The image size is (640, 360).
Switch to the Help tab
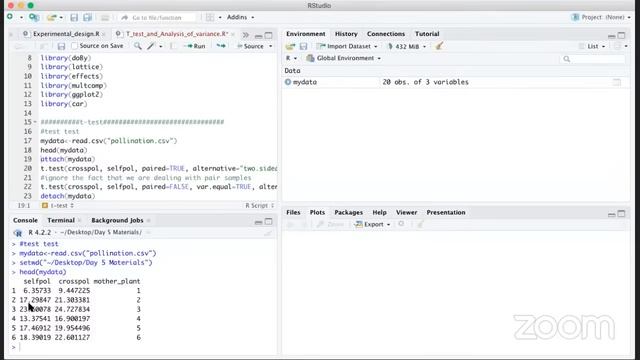(x=379, y=213)
